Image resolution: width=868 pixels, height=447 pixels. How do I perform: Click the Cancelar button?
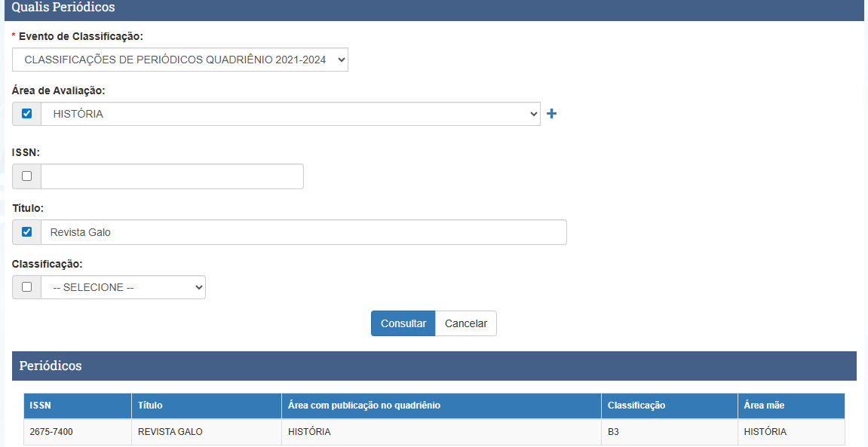click(466, 323)
